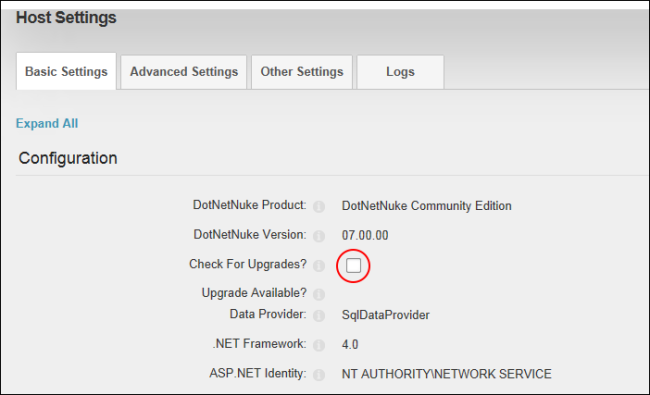The width and height of the screenshot is (650, 395).
Task: Click the .NET Framework: label
Action: pyautogui.click(x=260, y=344)
